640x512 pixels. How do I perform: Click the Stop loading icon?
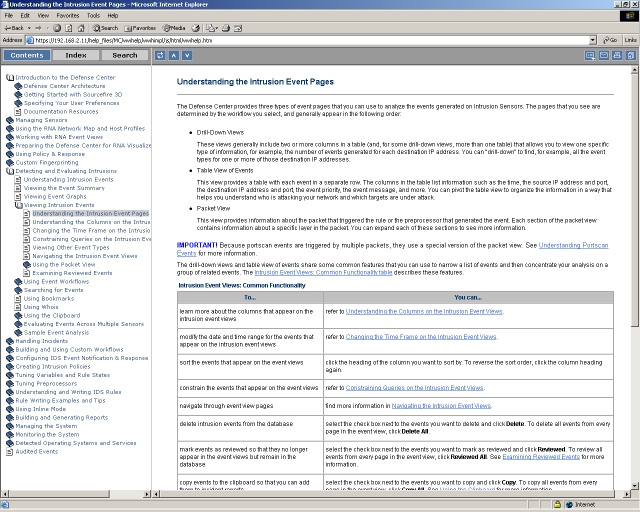(57, 28)
